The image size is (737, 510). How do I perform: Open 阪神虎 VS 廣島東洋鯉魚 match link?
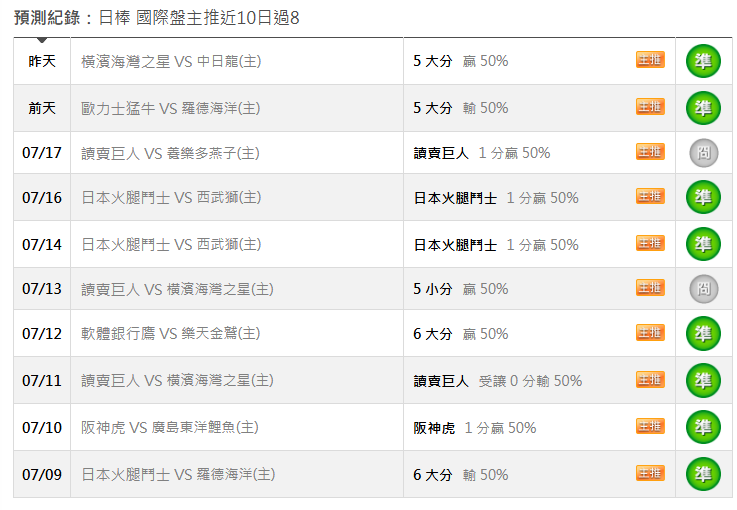click(170, 427)
